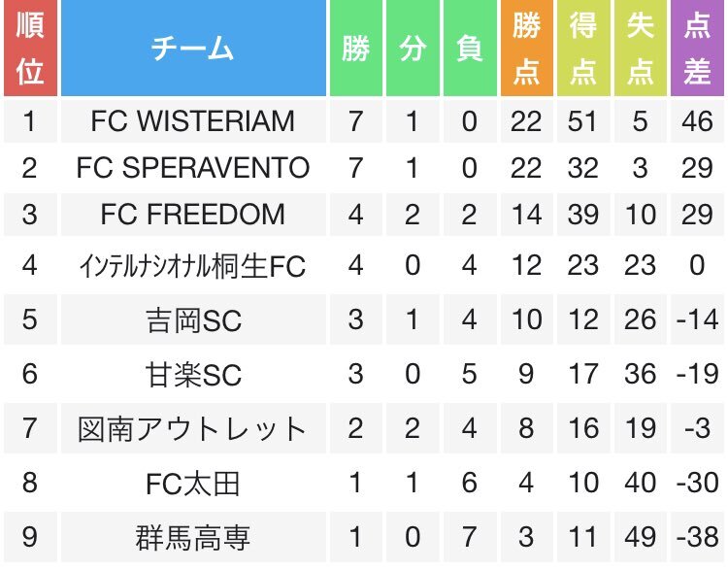Open the 図南アウトレット team name
728x570 pixels.
[192, 428]
